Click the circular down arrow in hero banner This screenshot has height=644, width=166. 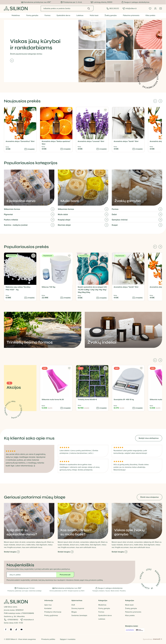tap(12, 60)
